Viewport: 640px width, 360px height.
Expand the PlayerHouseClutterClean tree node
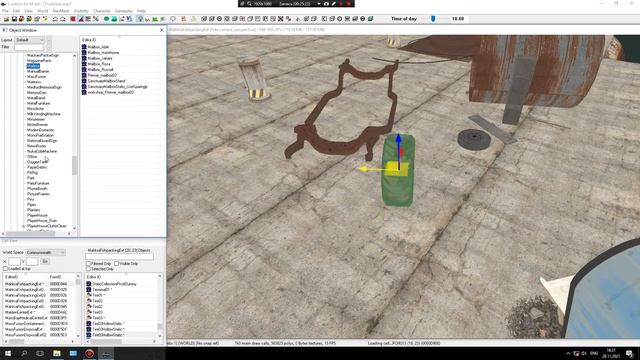(23, 226)
